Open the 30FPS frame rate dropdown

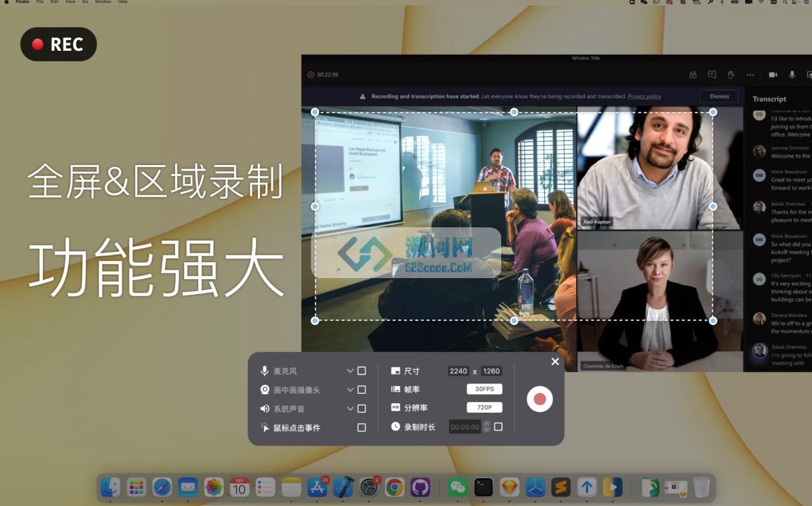tap(485, 389)
